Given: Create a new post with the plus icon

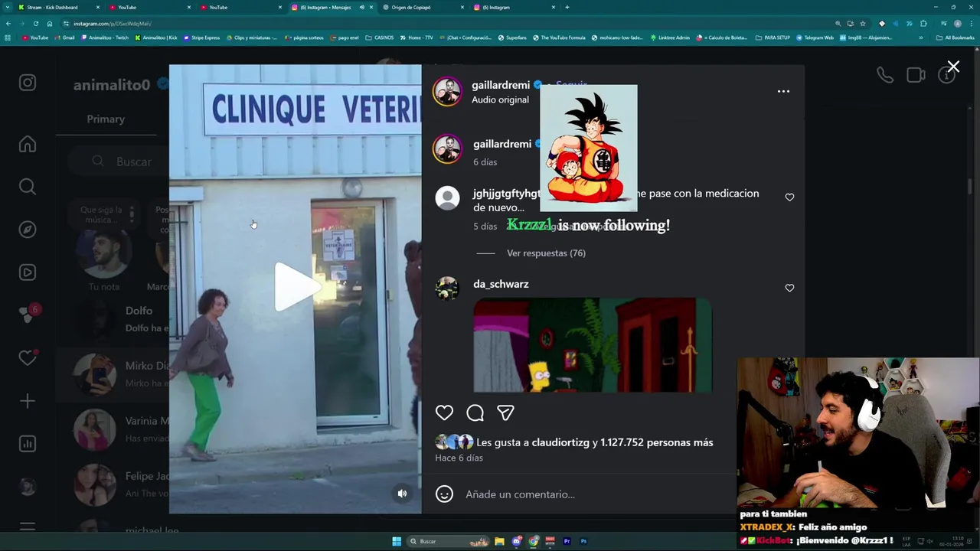Looking at the screenshot, I should [28, 401].
